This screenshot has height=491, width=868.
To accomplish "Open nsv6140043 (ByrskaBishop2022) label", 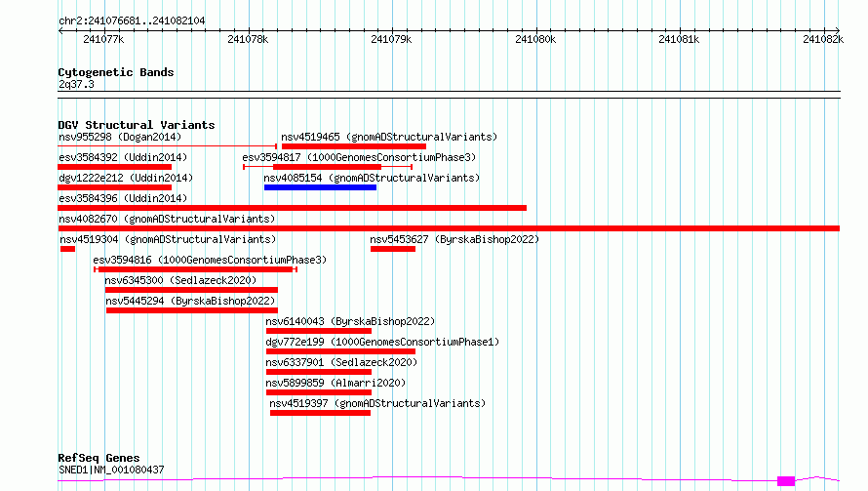I will tap(350, 321).
